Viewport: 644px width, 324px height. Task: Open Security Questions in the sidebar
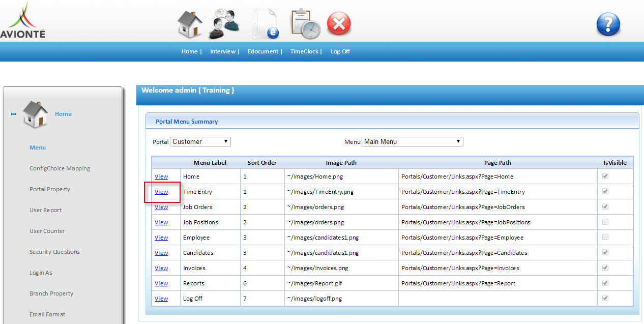(54, 252)
